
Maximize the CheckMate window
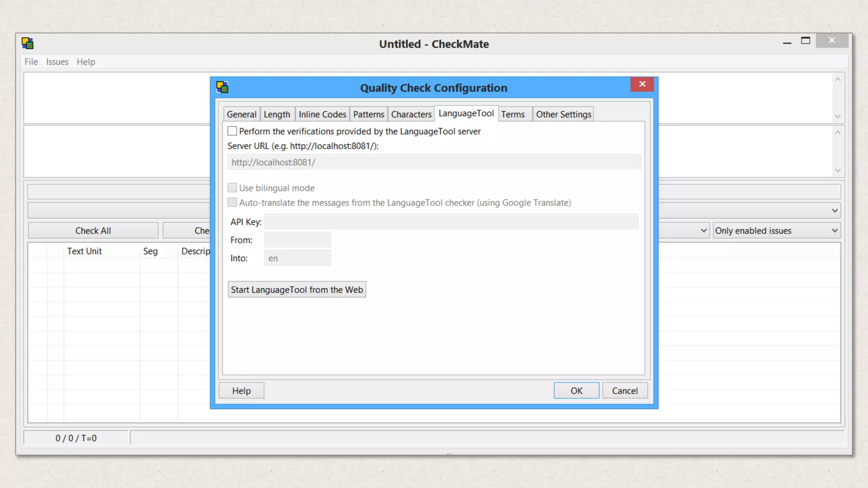coord(805,41)
